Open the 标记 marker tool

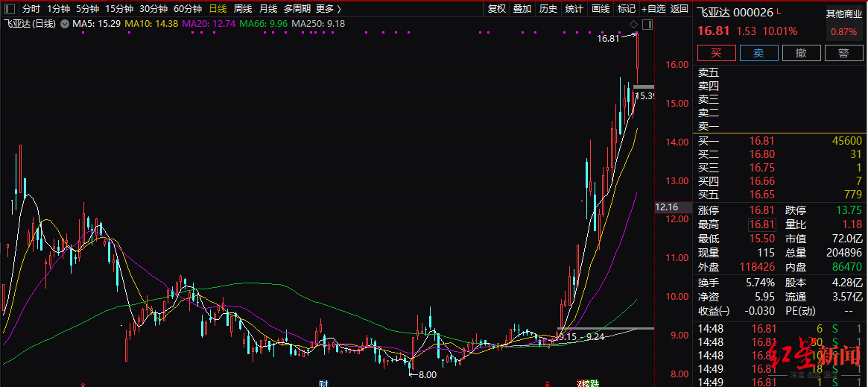point(627,9)
